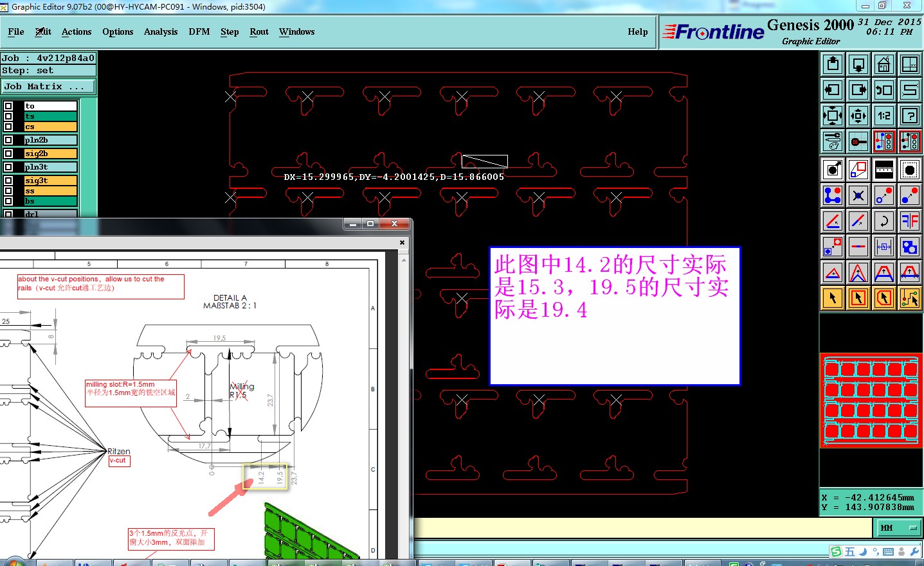Click the overlapping blue shapes icon
924x566 pixels.
click(x=910, y=247)
